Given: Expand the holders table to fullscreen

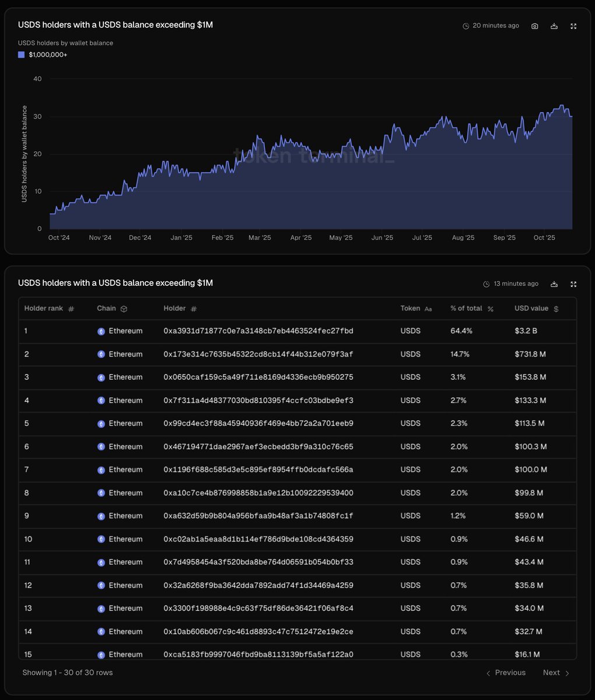Looking at the screenshot, I should pos(573,284).
